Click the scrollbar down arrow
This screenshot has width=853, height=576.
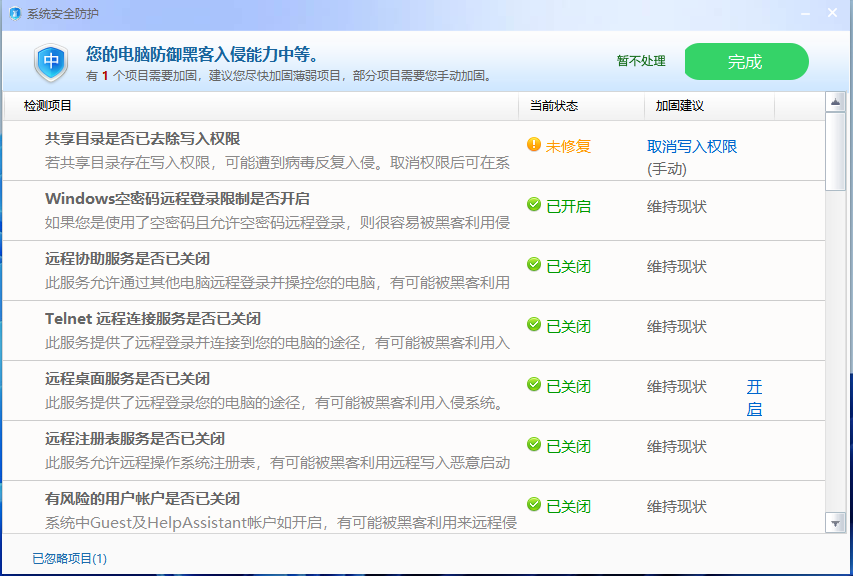pyautogui.click(x=835, y=523)
